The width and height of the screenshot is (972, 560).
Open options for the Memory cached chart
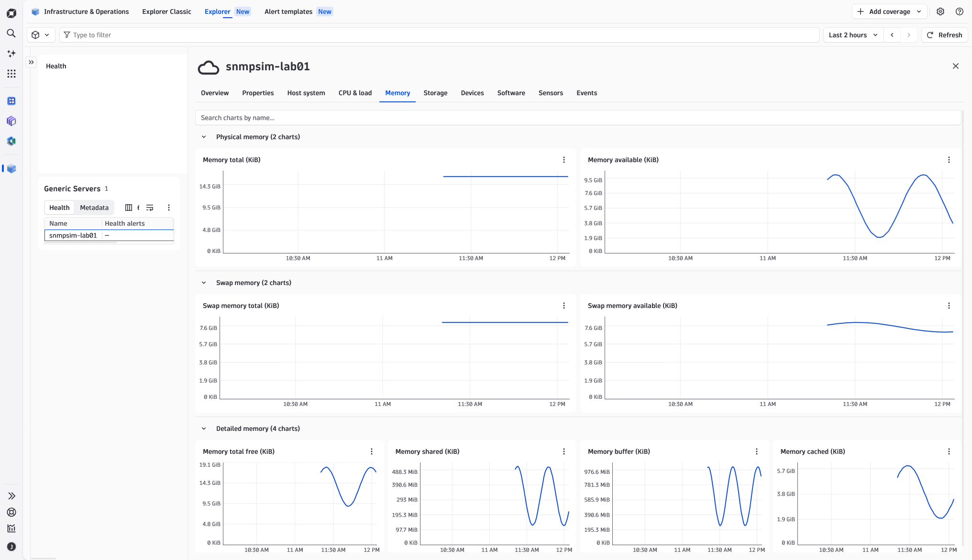949,451
